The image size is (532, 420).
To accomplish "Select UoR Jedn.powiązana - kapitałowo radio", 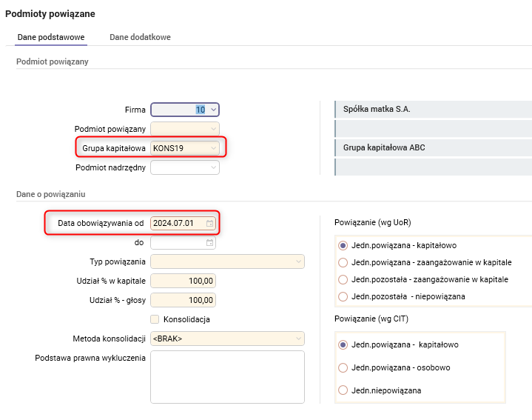I will pos(343,245).
